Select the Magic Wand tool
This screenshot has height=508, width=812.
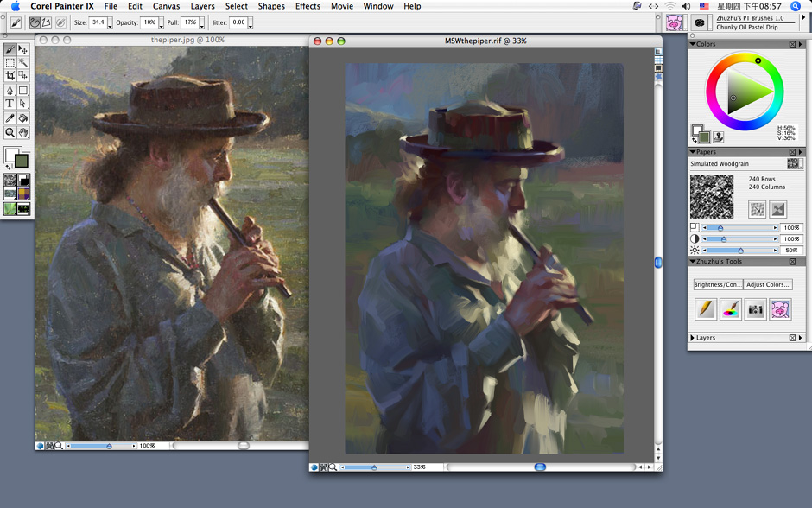click(22, 63)
